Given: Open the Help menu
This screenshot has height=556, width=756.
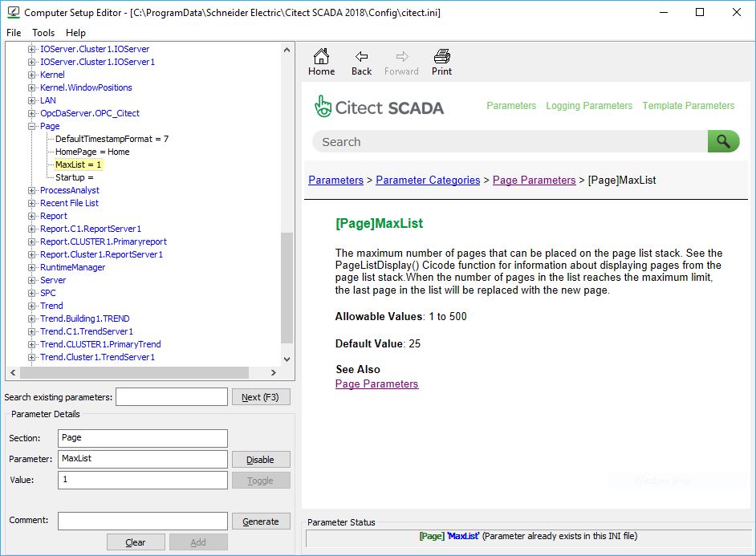Looking at the screenshot, I should 75,33.
